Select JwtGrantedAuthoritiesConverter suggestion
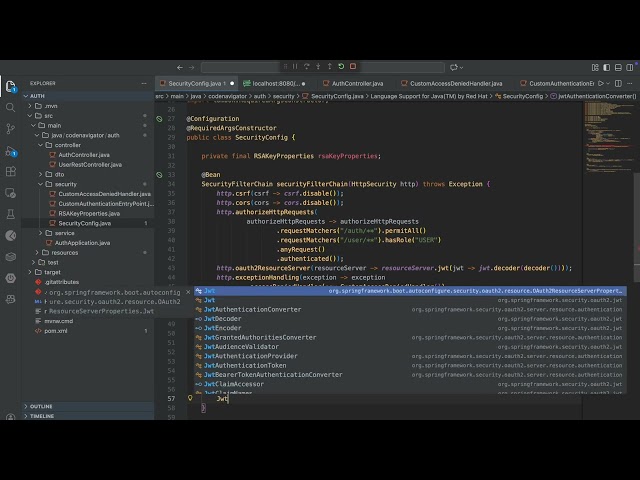This screenshot has width=640, height=480. pyautogui.click(x=410, y=338)
